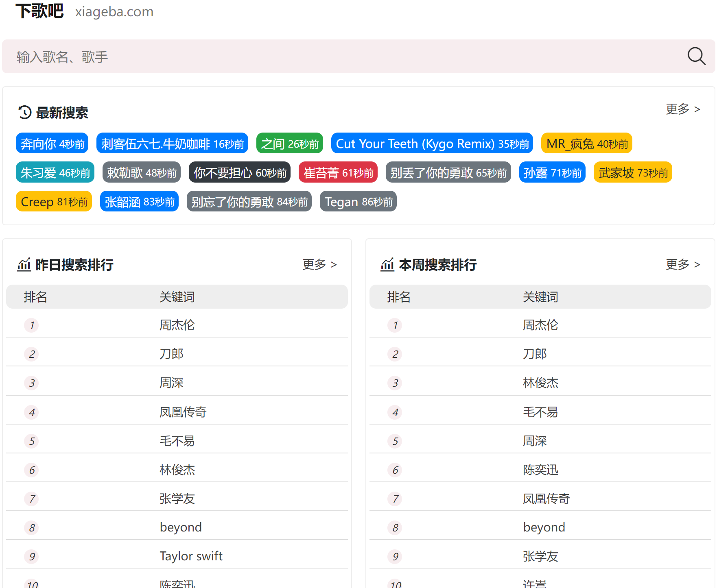The width and height of the screenshot is (717, 588).
Task: Click the chart icon beside 本周搜索排行
Action: click(x=388, y=264)
